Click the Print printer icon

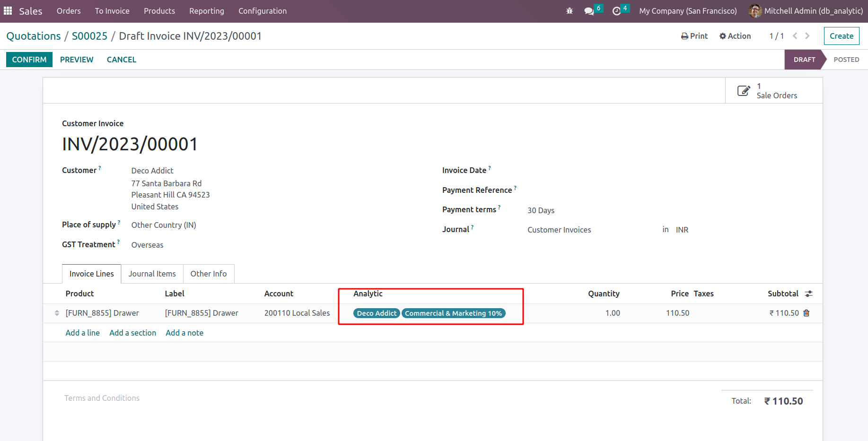pyautogui.click(x=684, y=36)
